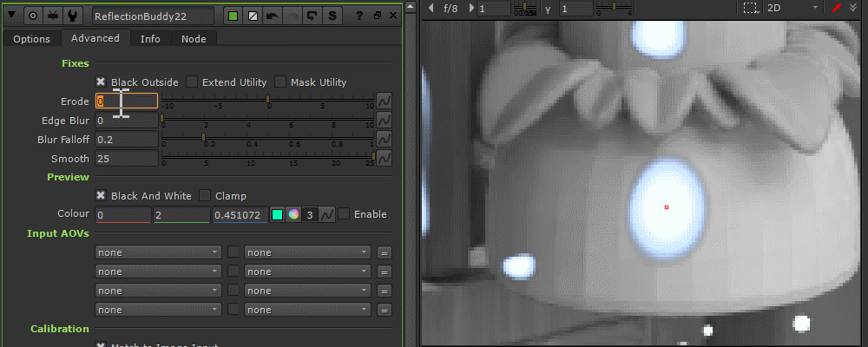
Task: Click the Colour red channel field
Action: click(x=123, y=215)
